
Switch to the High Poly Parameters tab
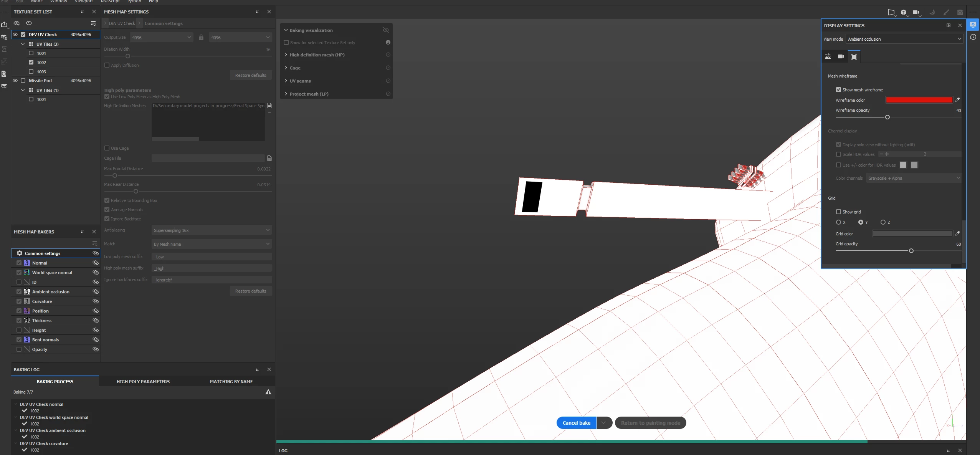tap(143, 381)
